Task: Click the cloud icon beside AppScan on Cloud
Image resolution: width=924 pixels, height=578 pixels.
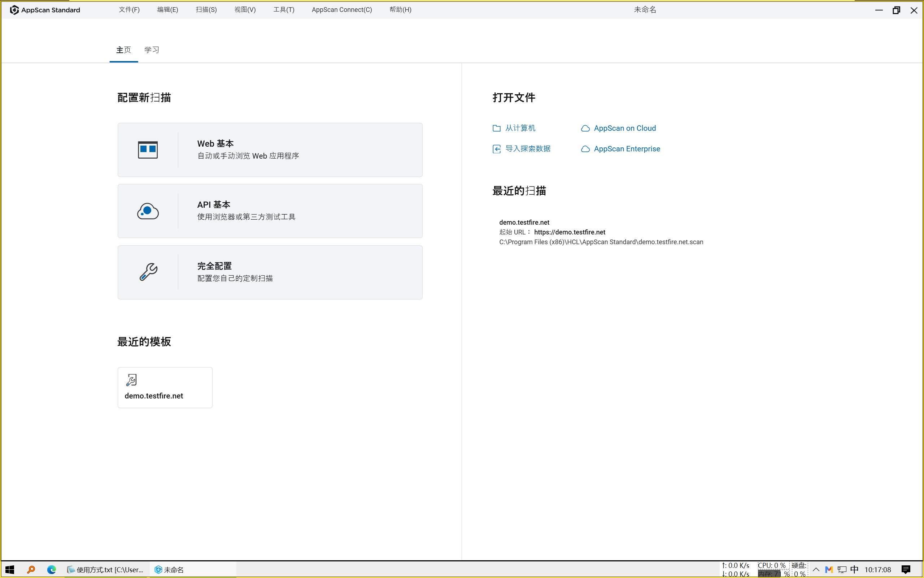Action: pyautogui.click(x=585, y=129)
